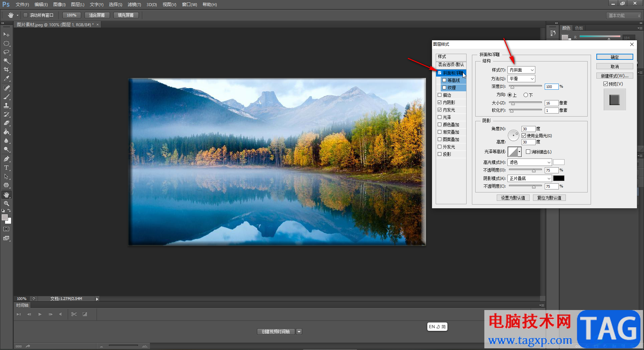Open the Window (窗口) menu

190,4
